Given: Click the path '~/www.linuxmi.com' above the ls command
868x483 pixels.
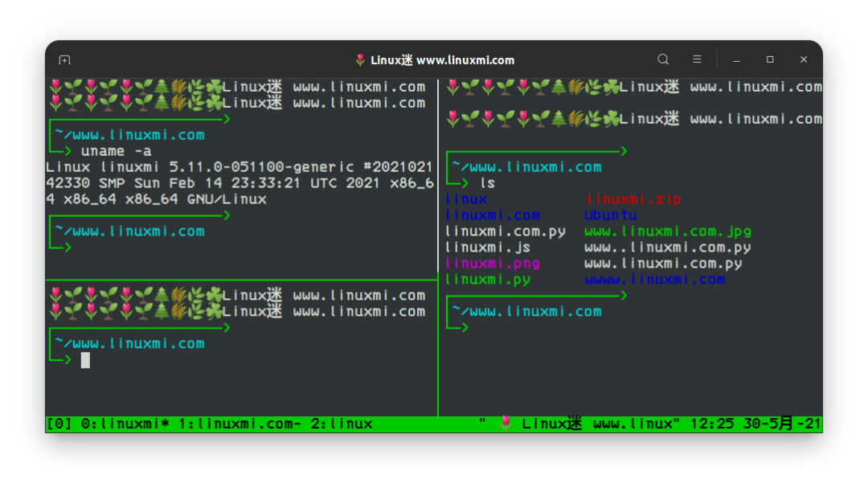Looking at the screenshot, I should pos(527,167).
